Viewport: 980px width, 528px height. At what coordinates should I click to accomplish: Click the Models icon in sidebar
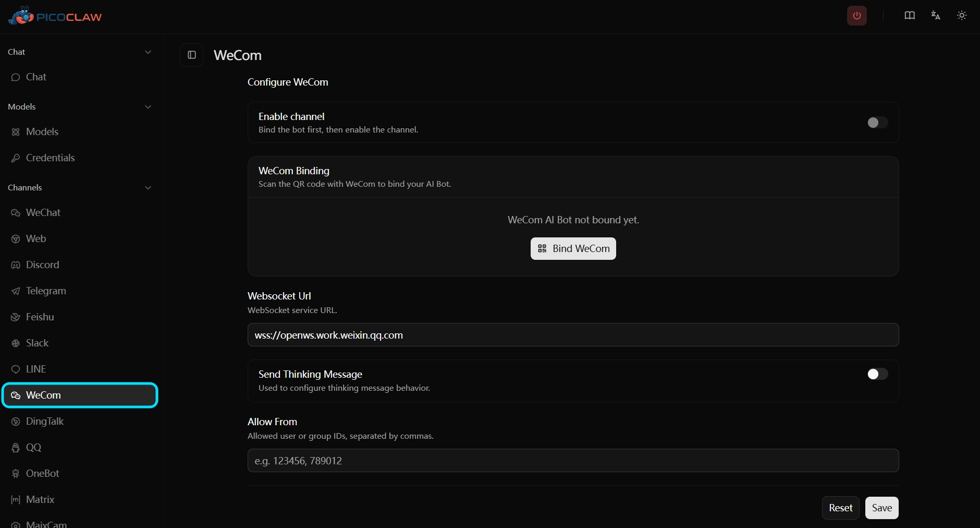click(16, 132)
